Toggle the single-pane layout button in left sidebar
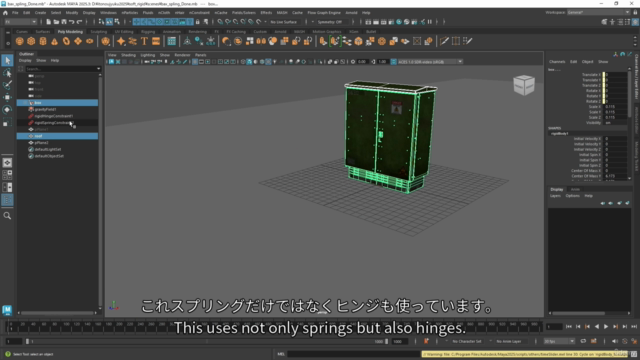The width and height of the screenshot is (640, 360). 7,162
